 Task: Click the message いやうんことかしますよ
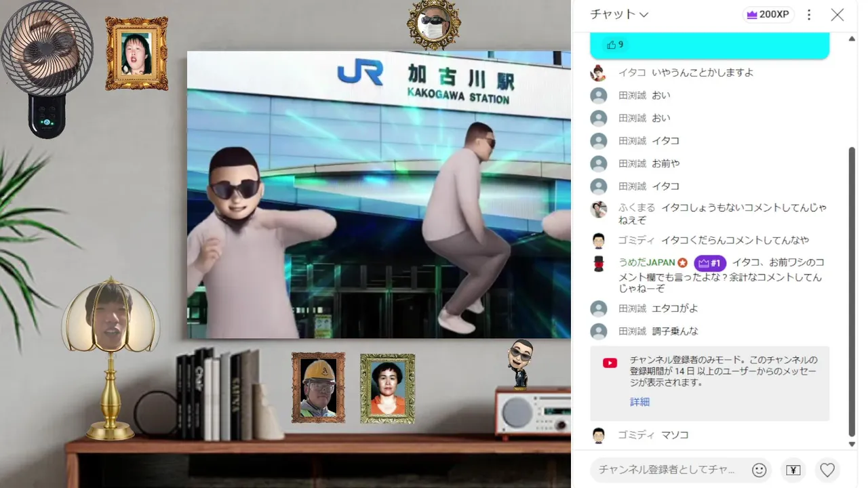[703, 73]
